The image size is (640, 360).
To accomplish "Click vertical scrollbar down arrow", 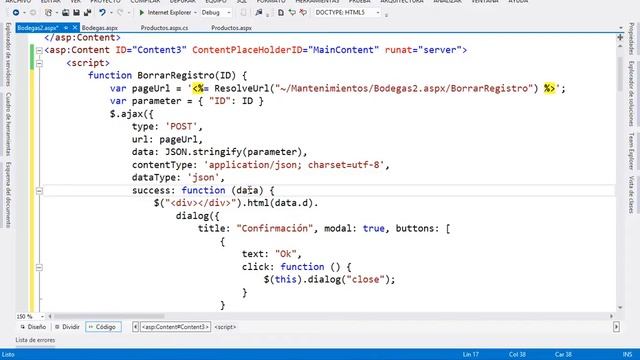I will coord(620,307).
